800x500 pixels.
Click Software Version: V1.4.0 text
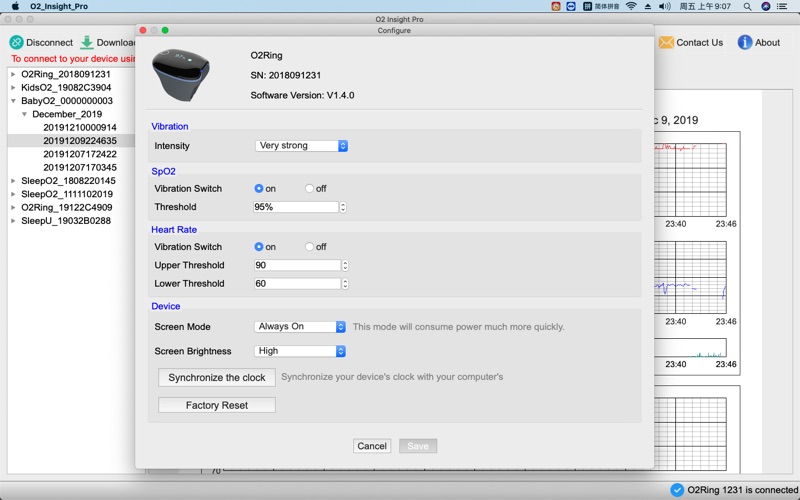pyautogui.click(x=302, y=95)
